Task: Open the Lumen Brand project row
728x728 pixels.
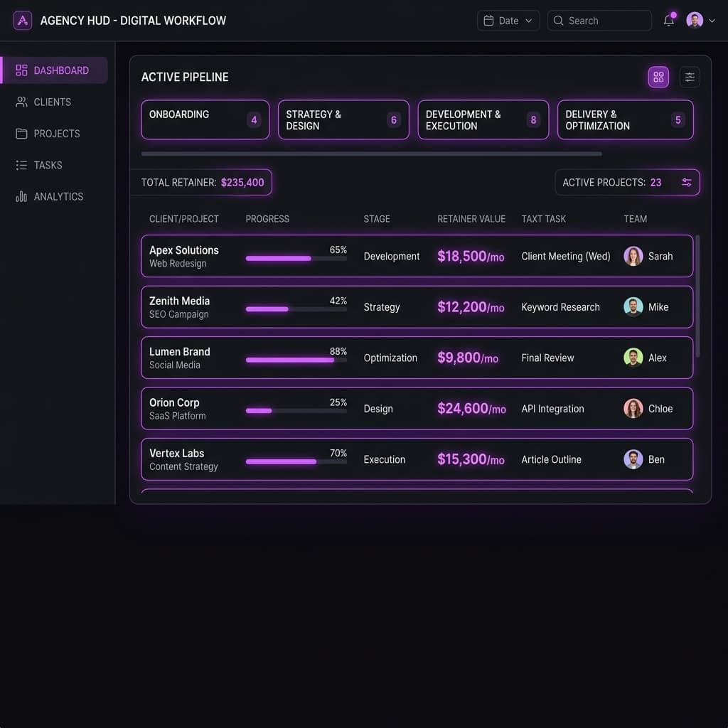Action: tap(417, 358)
